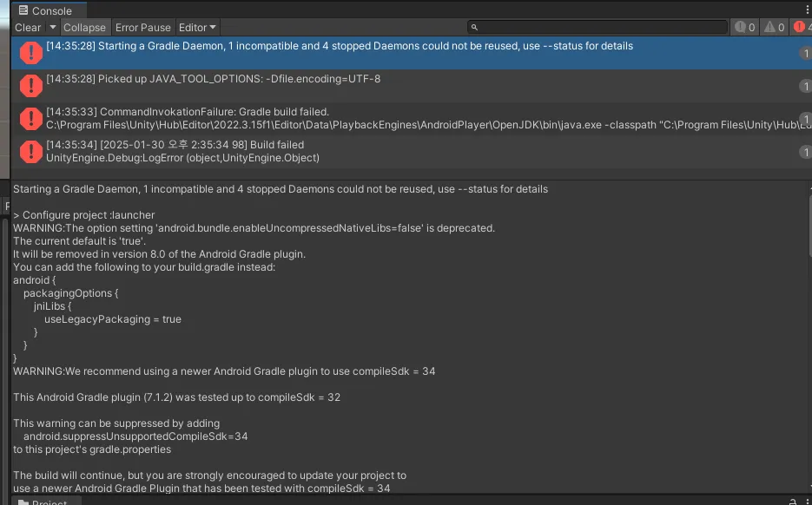Click the Clear button in Console toolbar
Image resolution: width=812 pixels, height=505 pixels.
coord(28,28)
